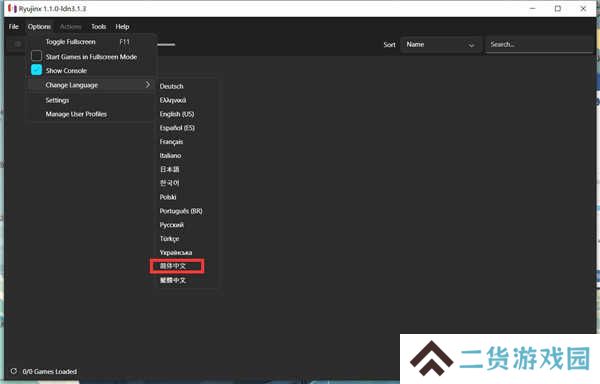This screenshot has width=600, height=384.
Task: Click the Ryujinx app icon in title bar
Action: [x=12, y=8]
